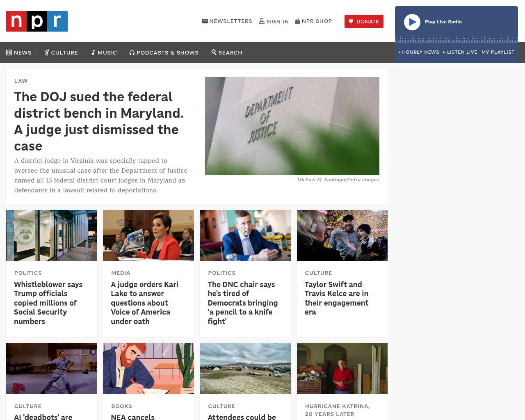Click the heart icon in Donate button
Screen dimensions: 525x420
coord(351,21)
